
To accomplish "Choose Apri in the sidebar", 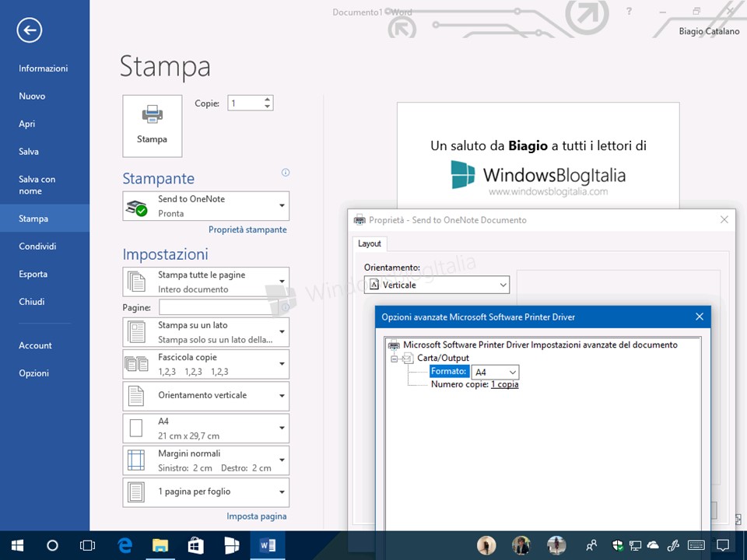I will coord(26,124).
